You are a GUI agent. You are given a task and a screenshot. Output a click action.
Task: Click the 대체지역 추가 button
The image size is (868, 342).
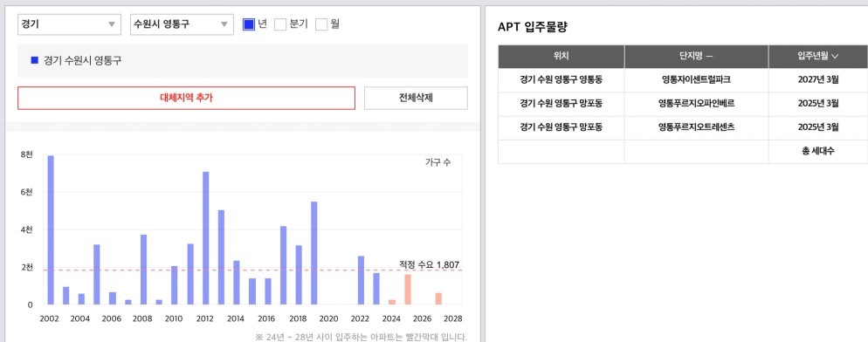[x=186, y=98]
